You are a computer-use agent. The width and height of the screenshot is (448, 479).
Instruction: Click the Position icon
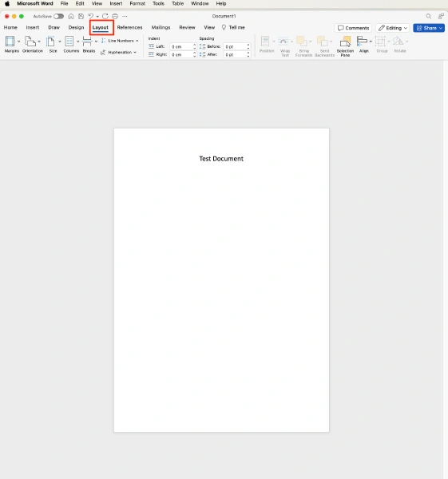[x=265, y=42]
